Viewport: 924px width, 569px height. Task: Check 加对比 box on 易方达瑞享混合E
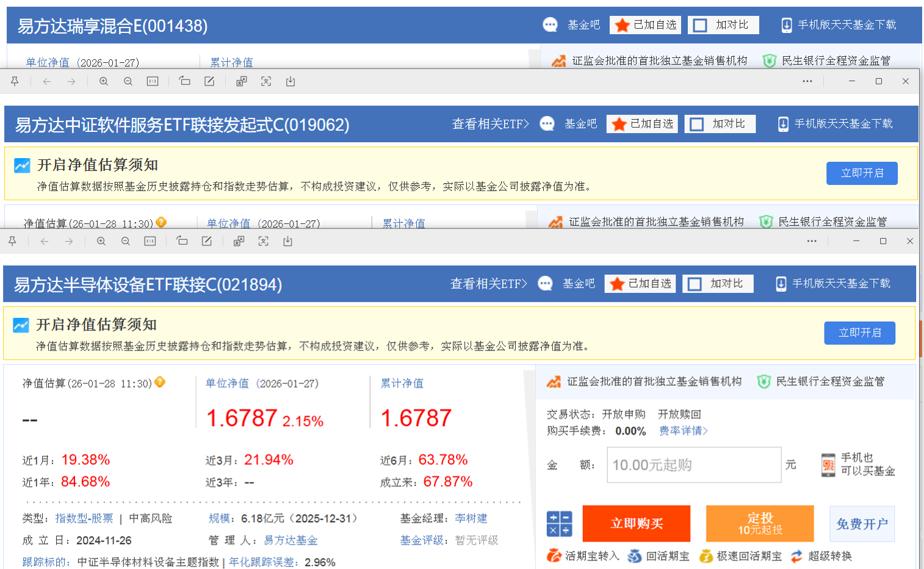700,25
